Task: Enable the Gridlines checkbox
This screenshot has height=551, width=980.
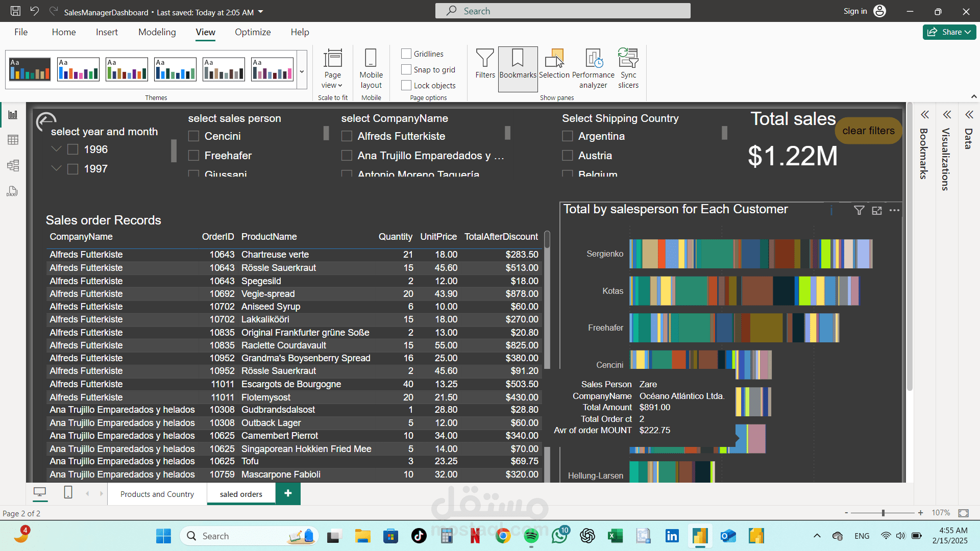Action: (406, 54)
